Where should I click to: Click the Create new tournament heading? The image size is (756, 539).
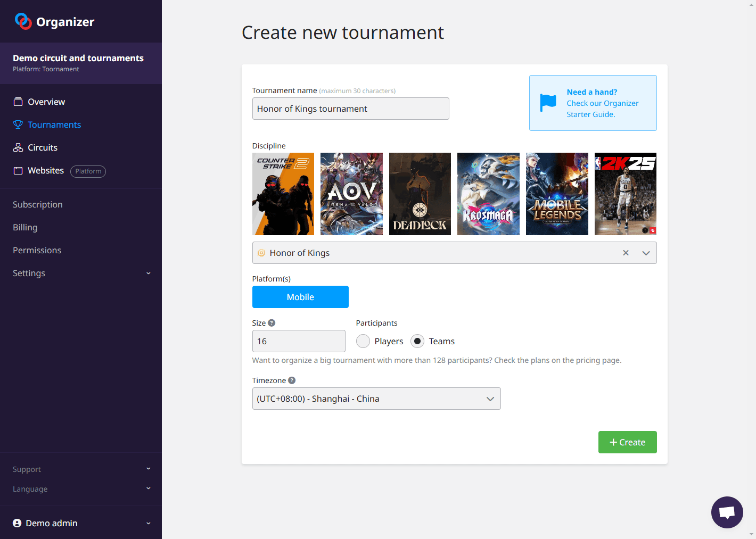(x=343, y=32)
